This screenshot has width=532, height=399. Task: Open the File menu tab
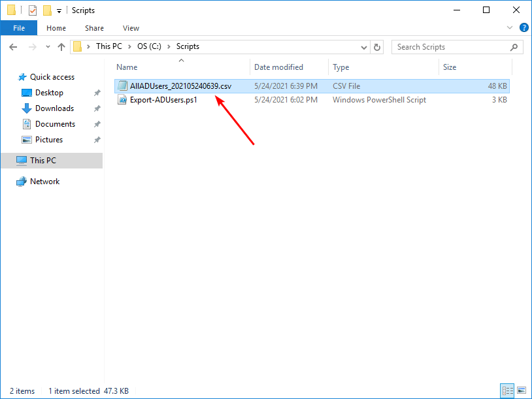[19, 28]
